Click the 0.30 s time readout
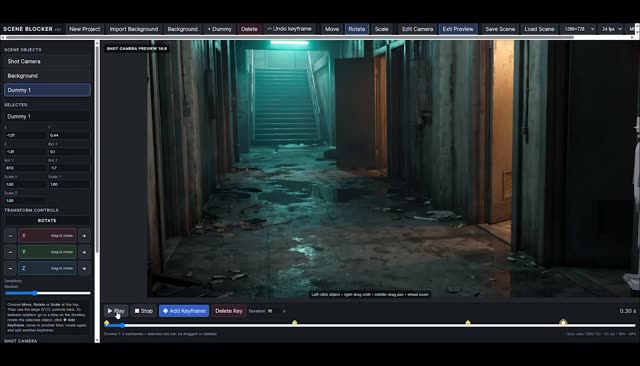 point(627,311)
